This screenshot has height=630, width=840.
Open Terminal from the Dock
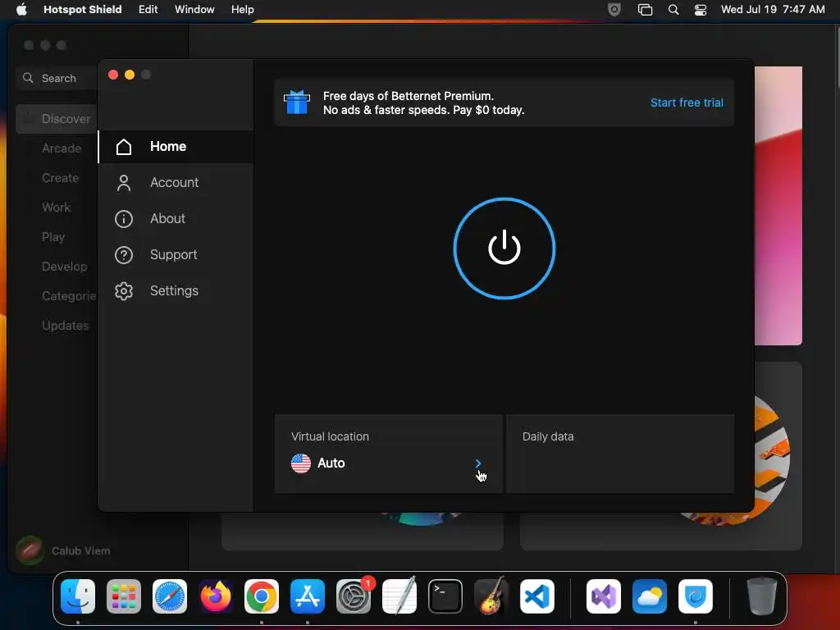(445, 596)
